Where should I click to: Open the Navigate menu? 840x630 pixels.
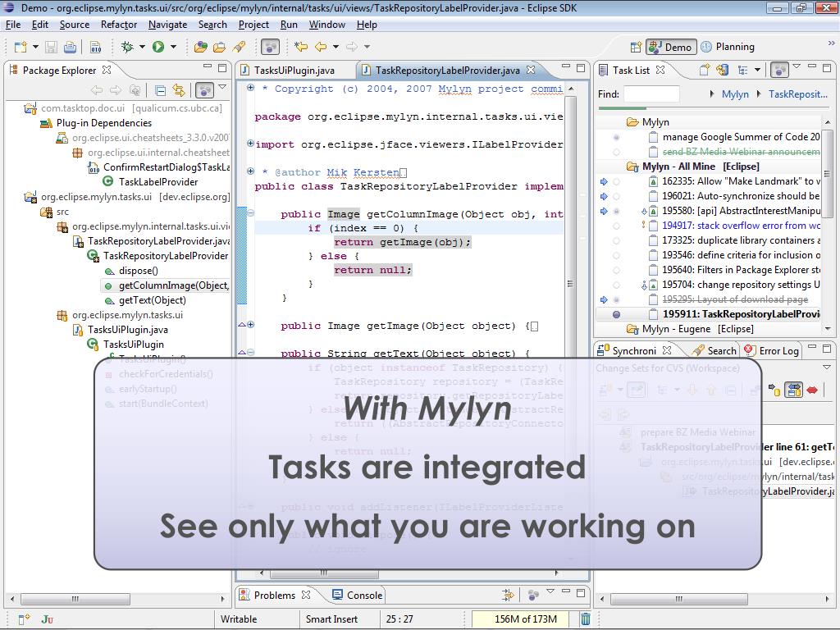167,25
